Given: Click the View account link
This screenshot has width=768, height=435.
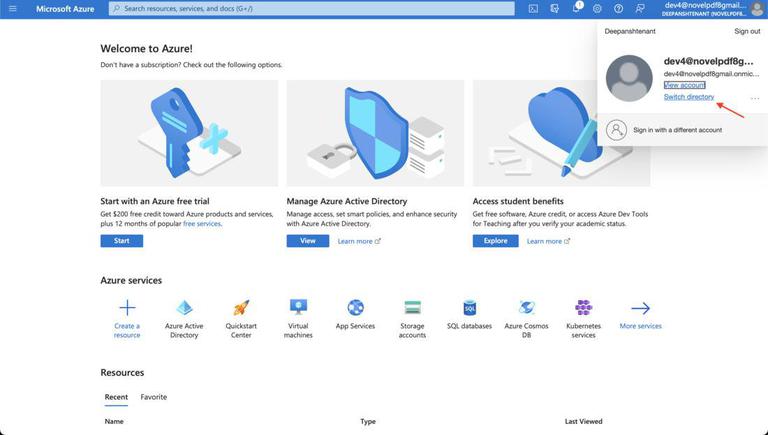Looking at the screenshot, I should (684, 85).
